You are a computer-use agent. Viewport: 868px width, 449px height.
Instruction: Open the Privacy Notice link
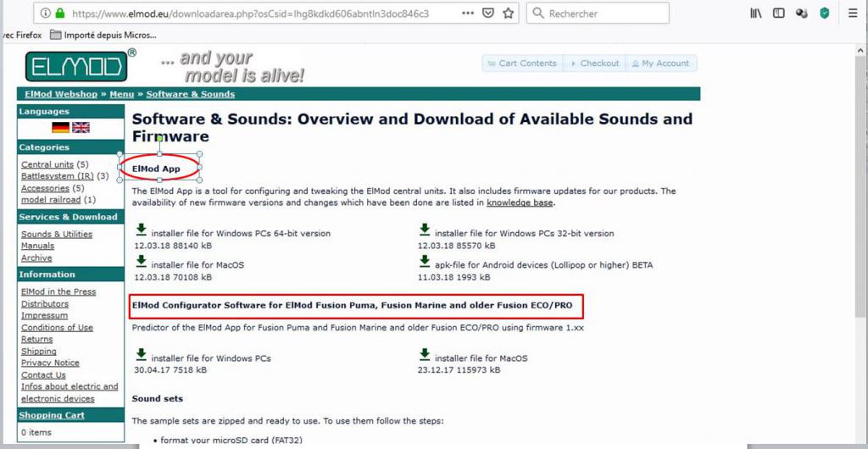pyautogui.click(x=50, y=363)
